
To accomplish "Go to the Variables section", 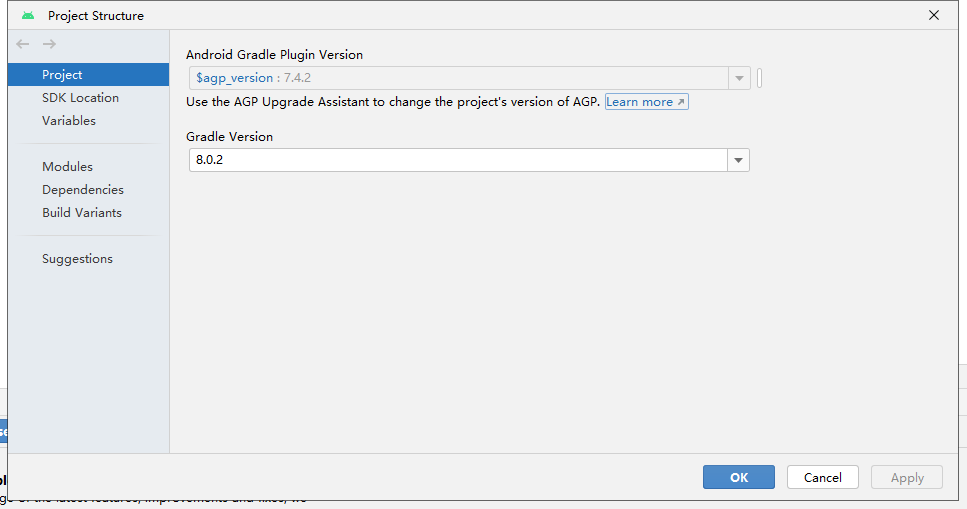I will click(x=69, y=121).
